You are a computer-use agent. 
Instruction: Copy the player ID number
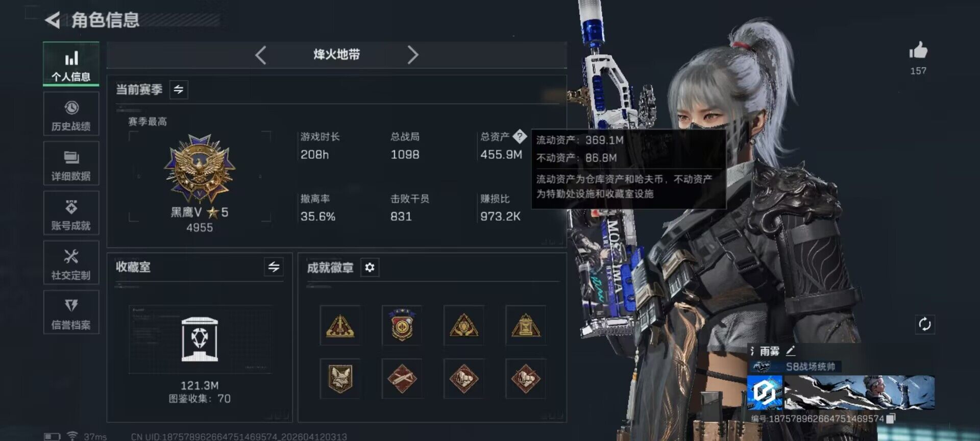point(891,419)
